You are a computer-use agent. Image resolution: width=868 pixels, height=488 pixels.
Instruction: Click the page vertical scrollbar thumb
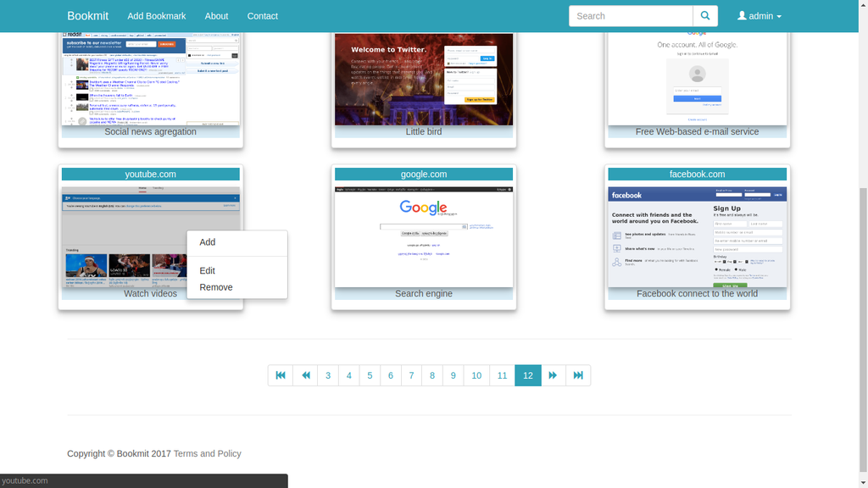[x=863, y=329]
